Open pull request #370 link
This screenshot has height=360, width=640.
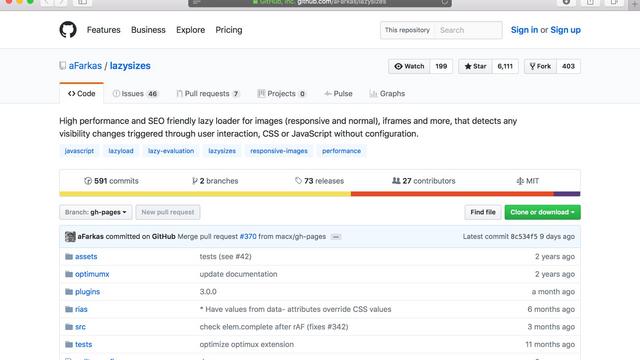point(248,236)
